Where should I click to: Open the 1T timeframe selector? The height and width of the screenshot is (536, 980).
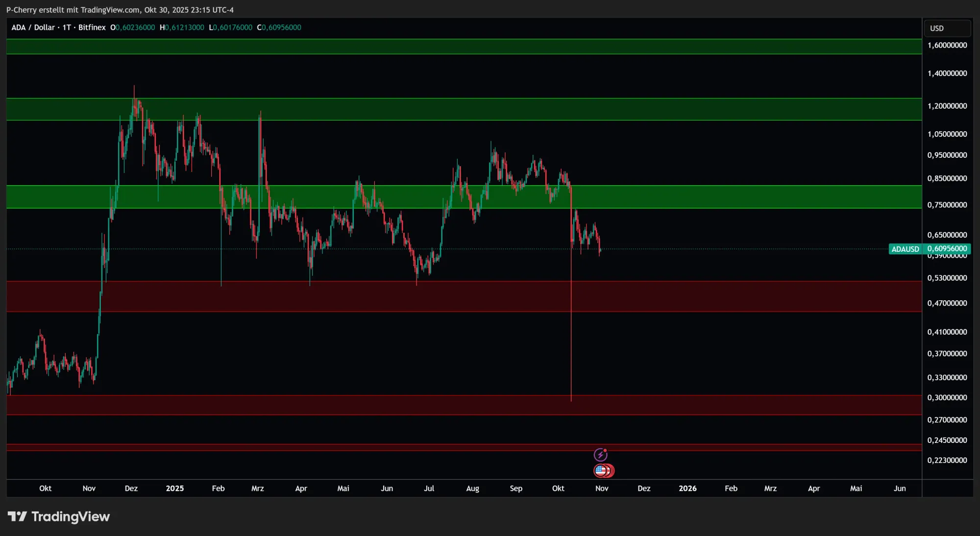coord(68,27)
